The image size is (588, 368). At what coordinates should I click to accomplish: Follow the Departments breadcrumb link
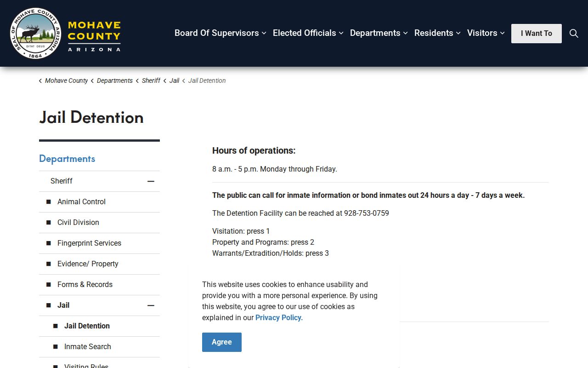tap(115, 80)
